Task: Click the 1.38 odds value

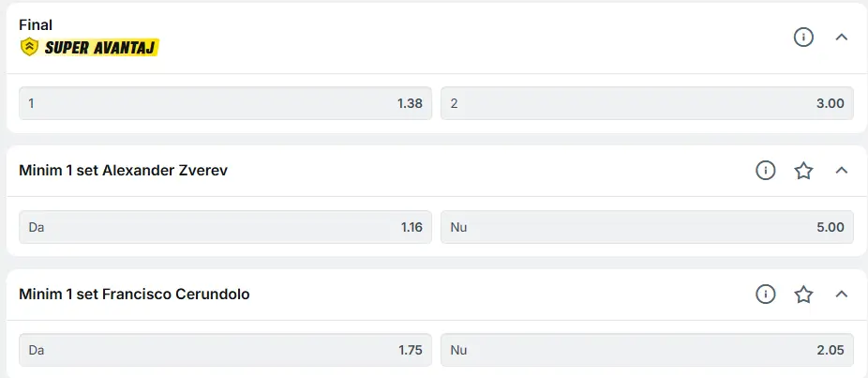Action: click(x=410, y=103)
